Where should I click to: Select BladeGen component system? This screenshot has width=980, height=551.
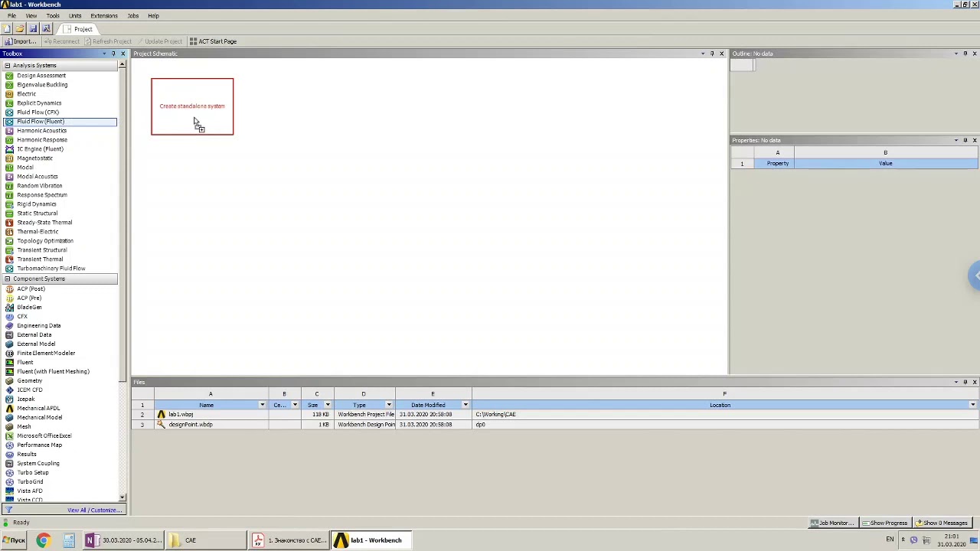click(29, 308)
